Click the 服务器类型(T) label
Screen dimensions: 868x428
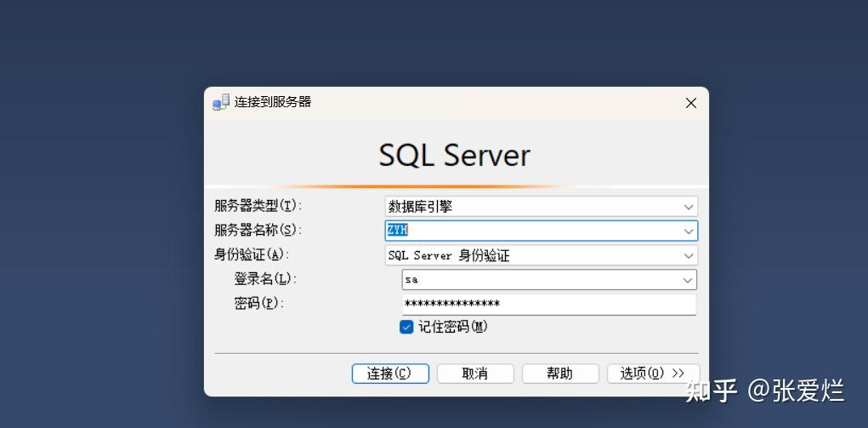pyautogui.click(x=258, y=206)
